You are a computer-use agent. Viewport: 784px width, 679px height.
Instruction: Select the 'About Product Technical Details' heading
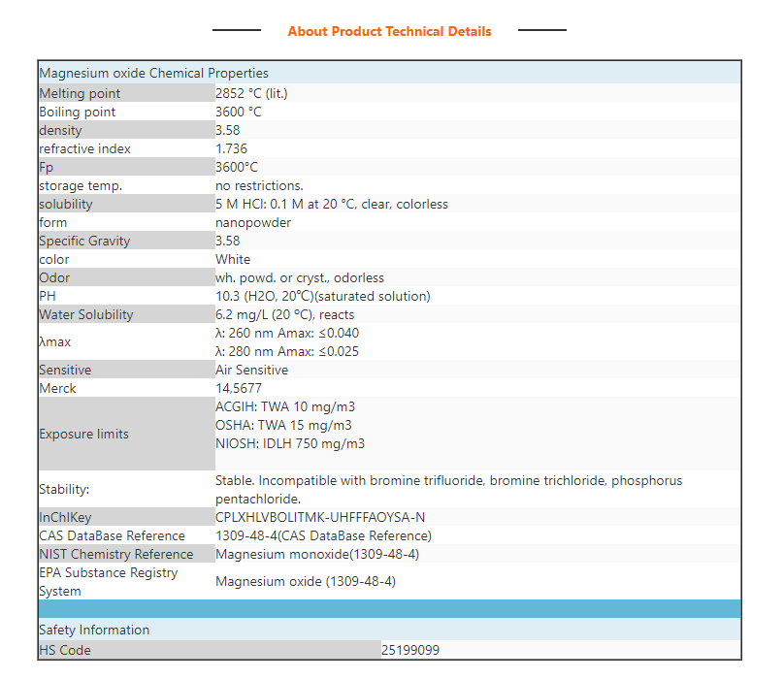(389, 31)
